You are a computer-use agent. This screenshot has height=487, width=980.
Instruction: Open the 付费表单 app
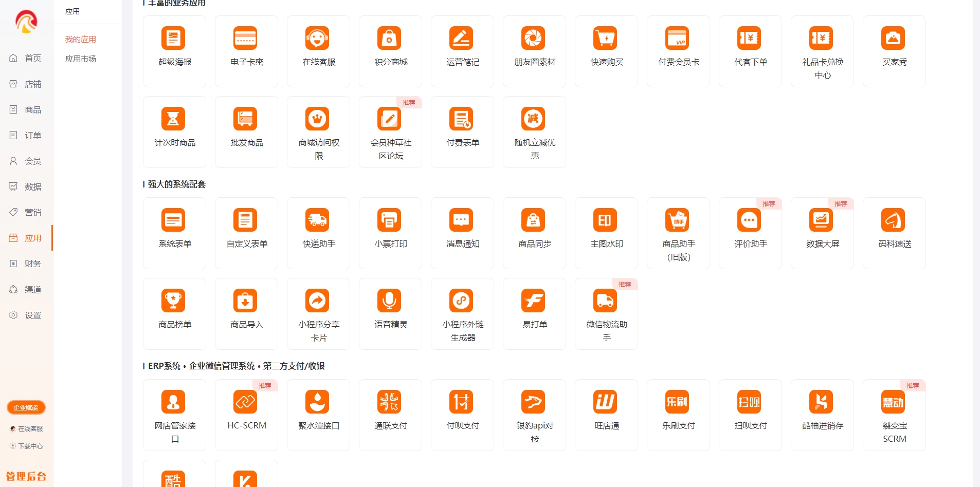462,132
